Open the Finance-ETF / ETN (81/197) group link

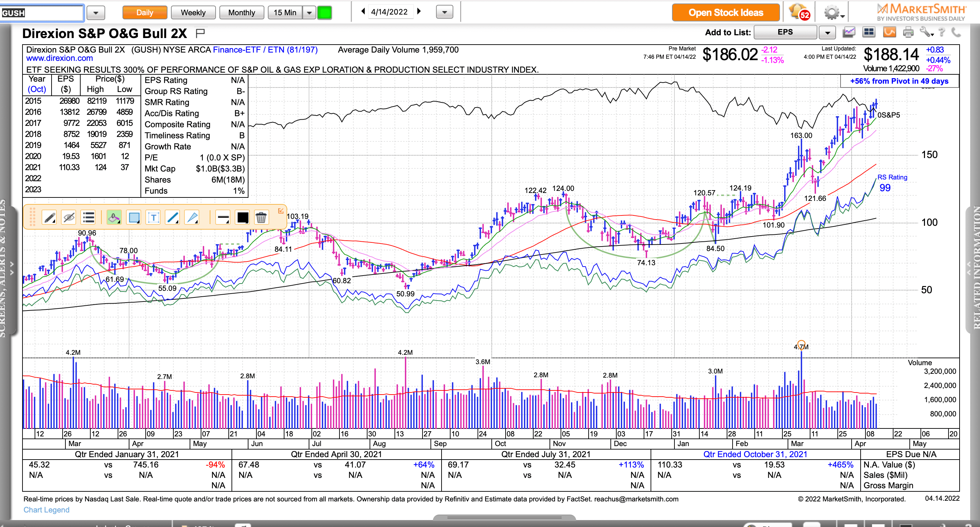click(x=265, y=50)
